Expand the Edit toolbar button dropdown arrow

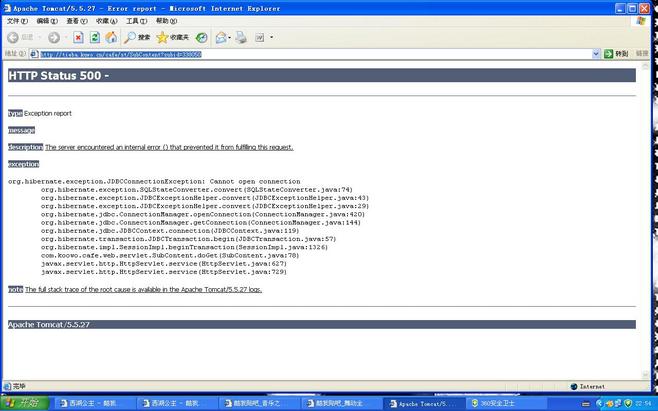click(x=272, y=37)
